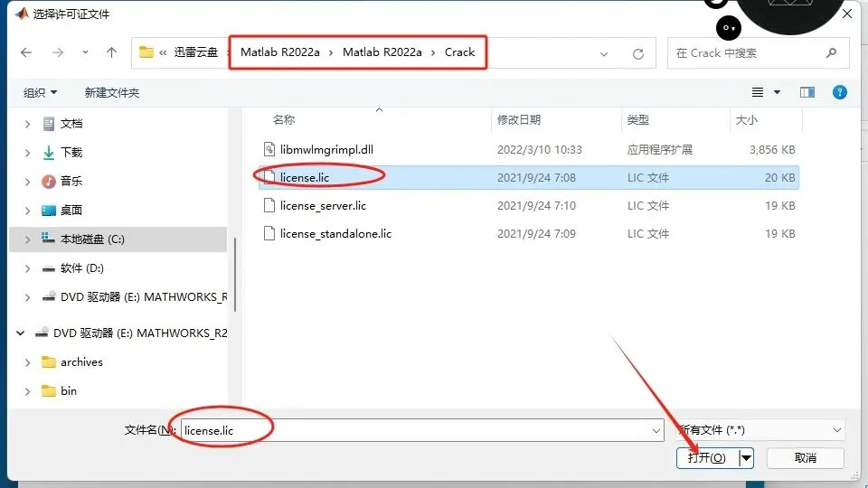Image resolution: width=868 pixels, height=488 pixels.
Task: Sort files by 大小 column
Action: pyautogui.click(x=746, y=119)
